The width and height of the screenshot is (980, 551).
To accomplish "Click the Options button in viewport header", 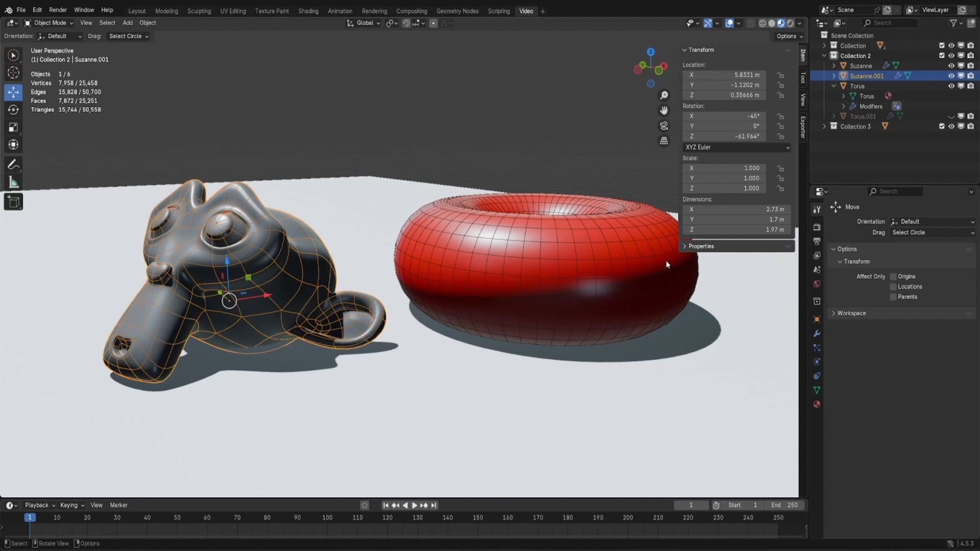I will 789,36.
